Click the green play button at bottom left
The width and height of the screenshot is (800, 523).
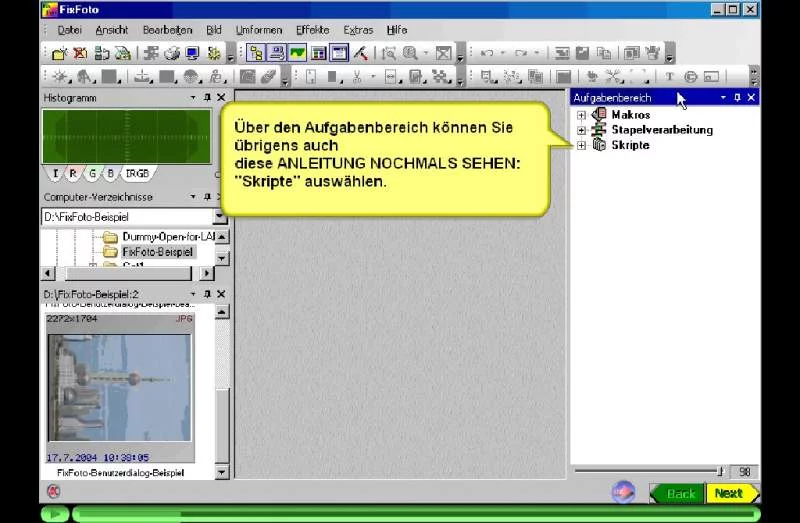[55, 514]
